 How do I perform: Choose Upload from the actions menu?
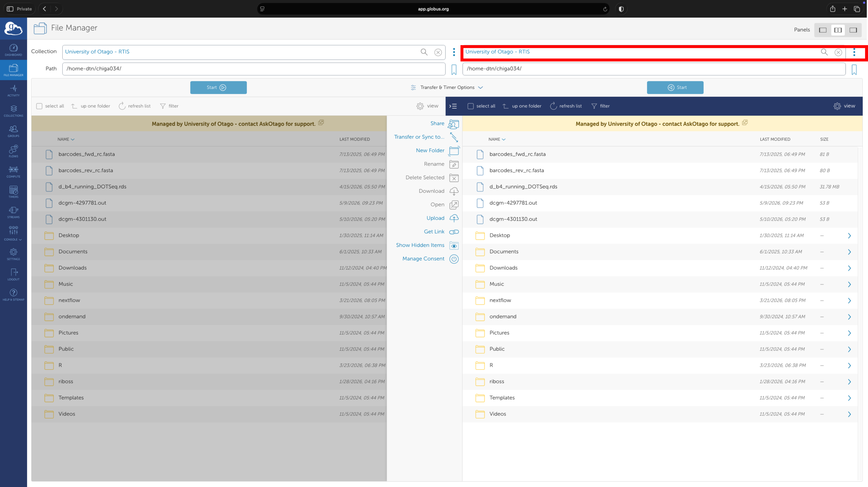(x=443, y=218)
